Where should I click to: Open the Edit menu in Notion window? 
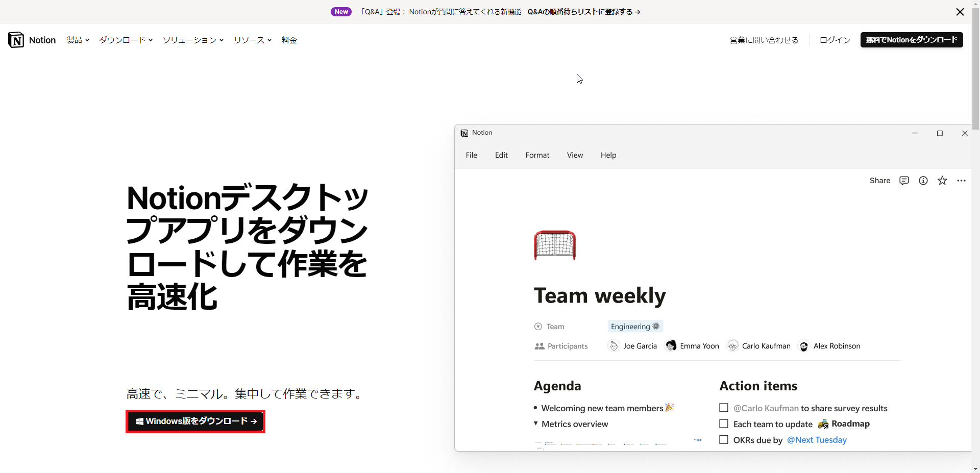pos(501,155)
